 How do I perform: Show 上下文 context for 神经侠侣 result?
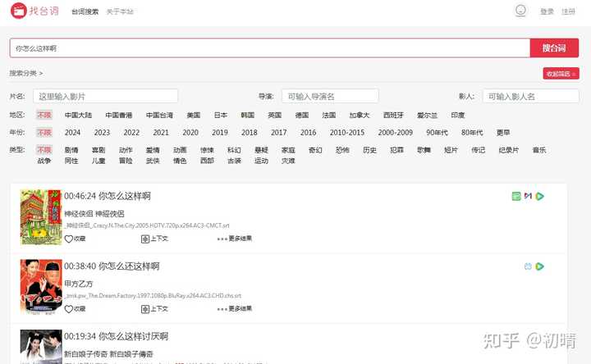[154, 239]
